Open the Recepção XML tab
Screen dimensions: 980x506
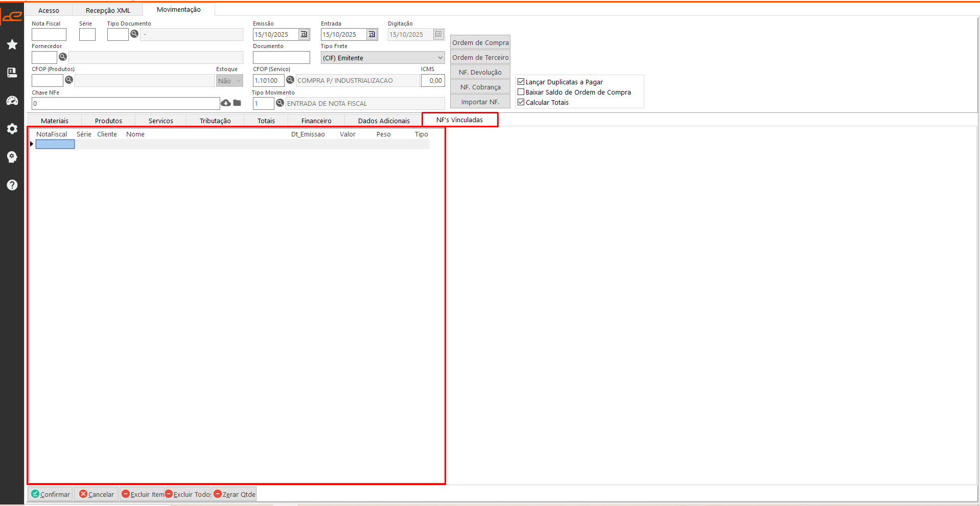[x=108, y=10]
